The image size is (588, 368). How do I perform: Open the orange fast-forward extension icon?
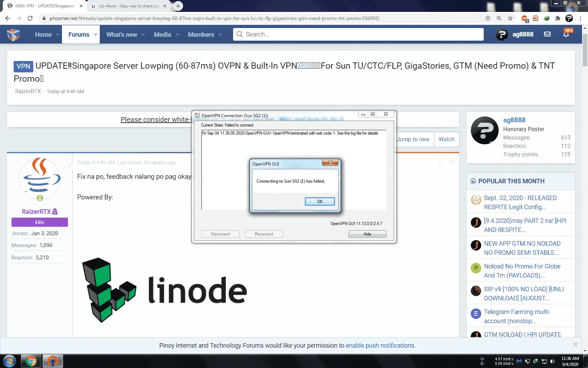pyautogui.click(x=535, y=18)
